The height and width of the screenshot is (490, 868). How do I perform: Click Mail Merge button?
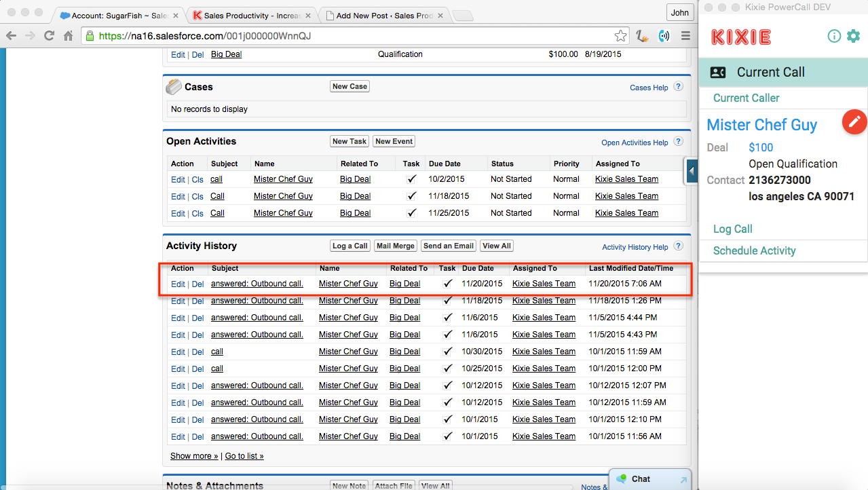[396, 246]
